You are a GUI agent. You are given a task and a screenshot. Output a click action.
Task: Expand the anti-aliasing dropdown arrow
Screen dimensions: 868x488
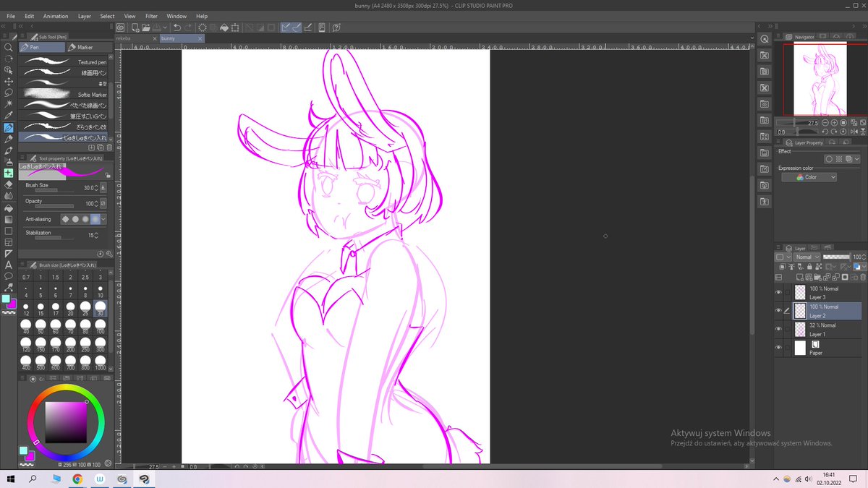point(103,219)
